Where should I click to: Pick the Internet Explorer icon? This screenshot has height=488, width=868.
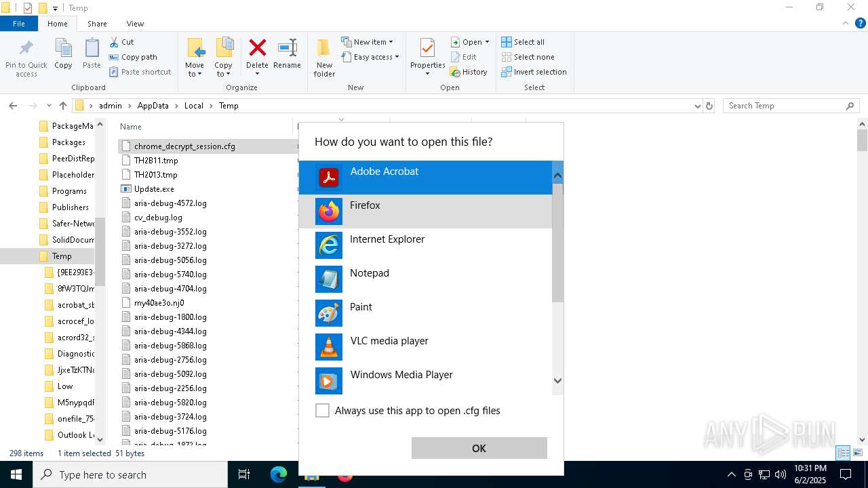click(x=329, y=245)
